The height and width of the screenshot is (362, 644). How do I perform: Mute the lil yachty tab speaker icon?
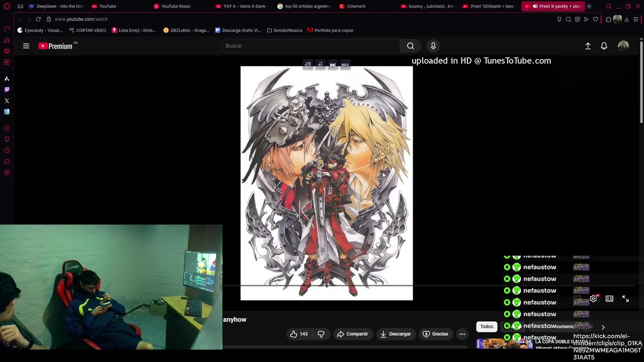(535, 6)
